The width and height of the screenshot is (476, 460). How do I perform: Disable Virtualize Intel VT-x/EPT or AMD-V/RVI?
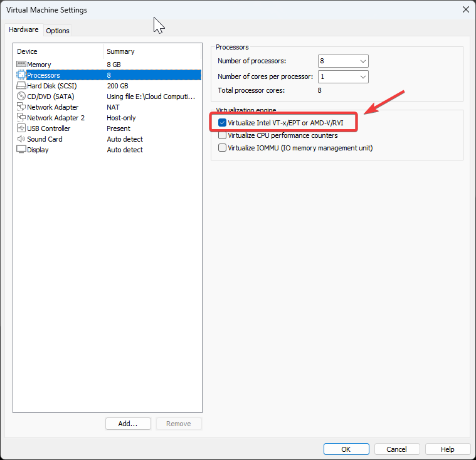pos(222,123)
